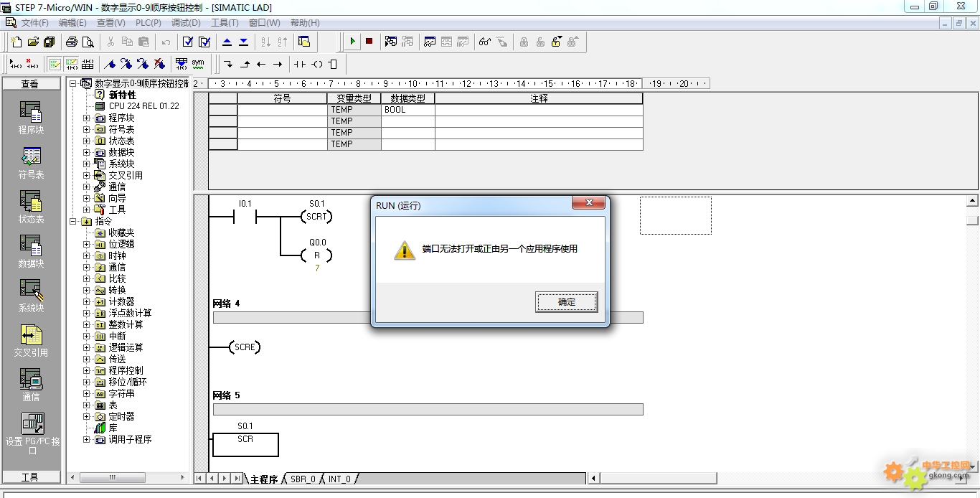Open 符号表 in the navigation bar
The width and height of the screenshot is (980, 498).
31,163
